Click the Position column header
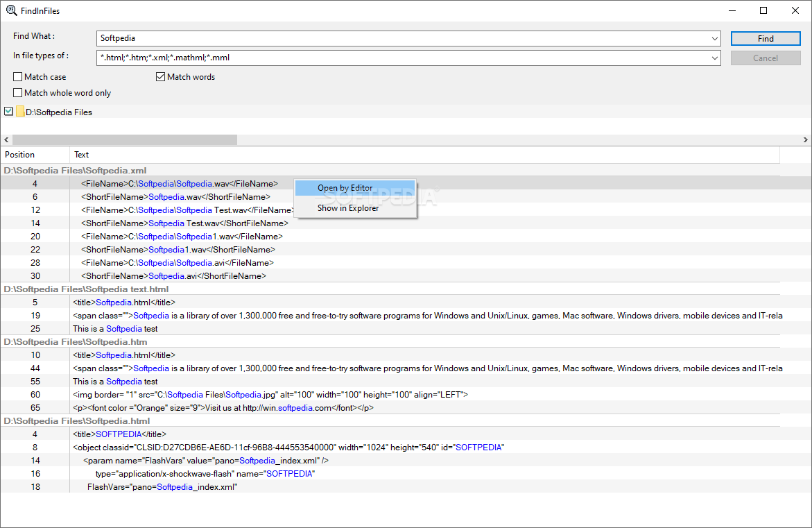Viewport: 812px width, 528px height. (35, 155)
